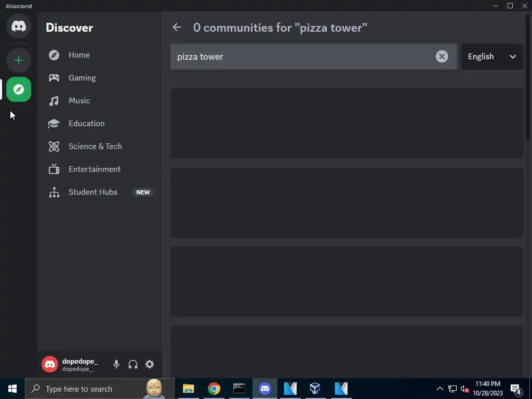The height and width of the screenshot is (399, 532).
Task: Click the Discord taskbar icon
Action: (x=264, y=389)
